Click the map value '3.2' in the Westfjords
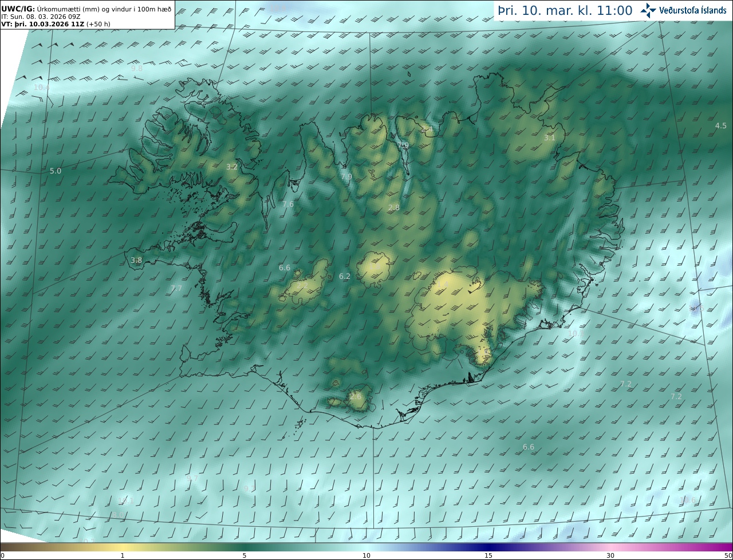Screen dimensions: 733x560 pyautogui.click(x=232, y=167)
